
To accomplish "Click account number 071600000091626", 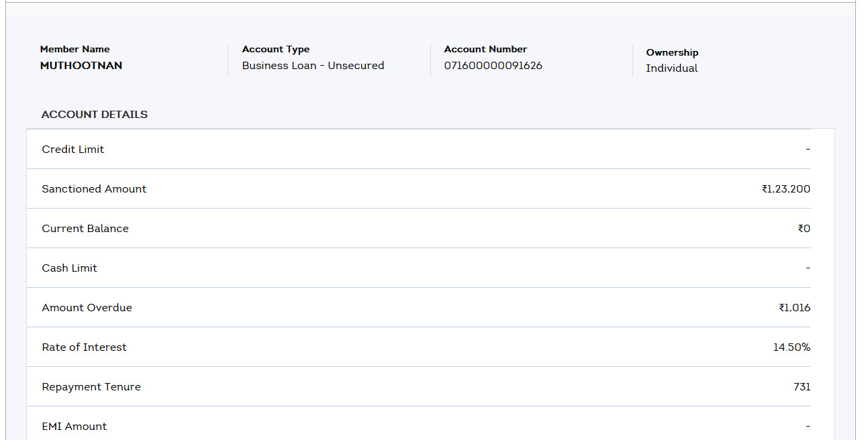I will point(493,66).
